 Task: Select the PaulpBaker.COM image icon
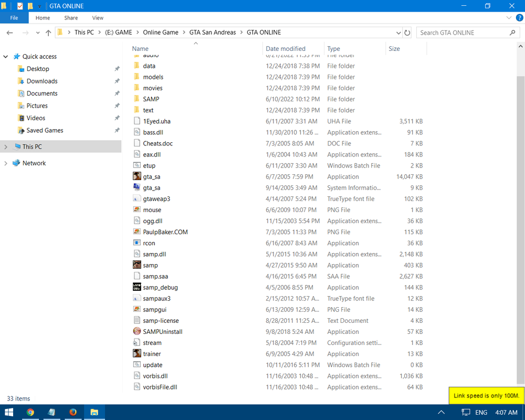coord(136,232)
